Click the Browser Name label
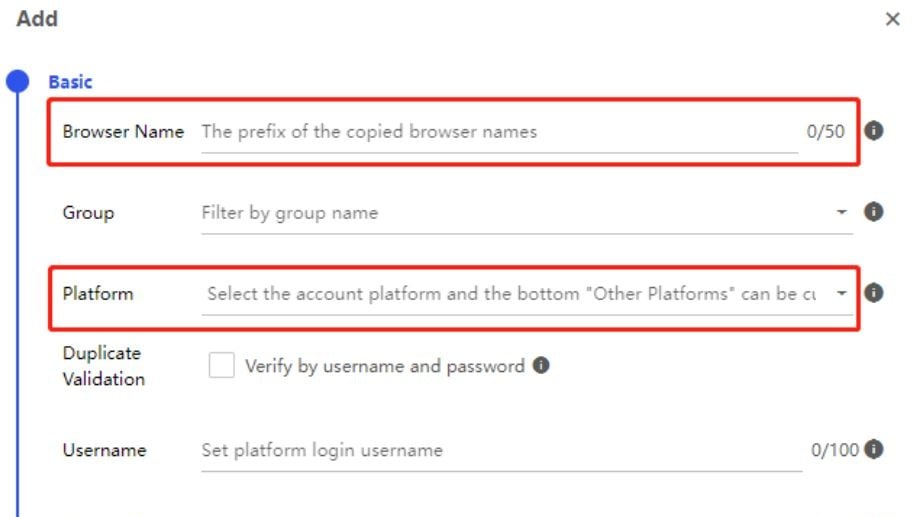The width and height of the screenshot is (914, 517). tap(123, 132)
